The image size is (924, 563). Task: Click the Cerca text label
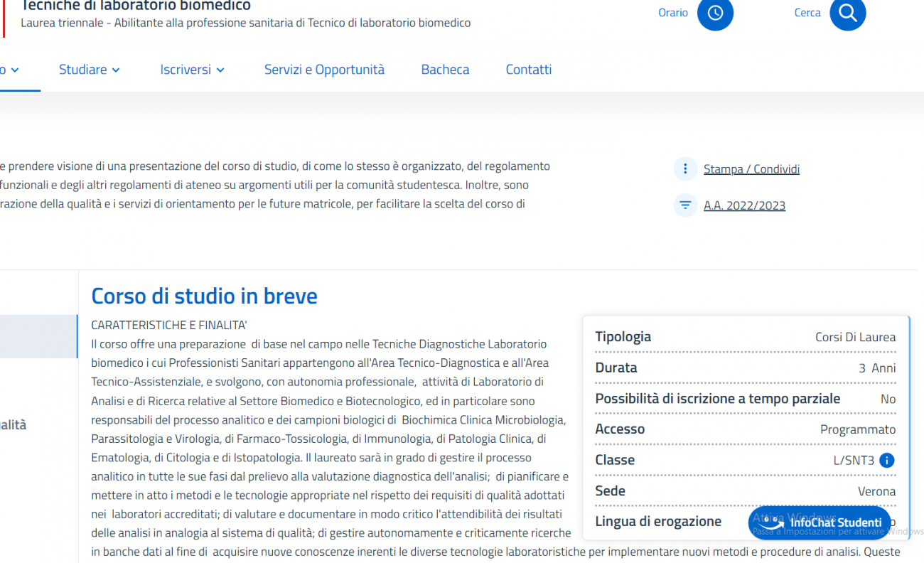(807, 13)
